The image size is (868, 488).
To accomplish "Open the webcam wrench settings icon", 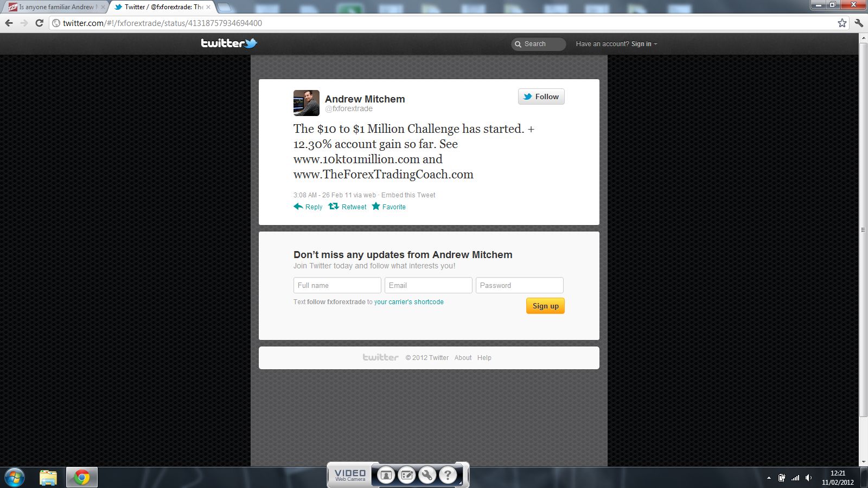I will 427,476.
